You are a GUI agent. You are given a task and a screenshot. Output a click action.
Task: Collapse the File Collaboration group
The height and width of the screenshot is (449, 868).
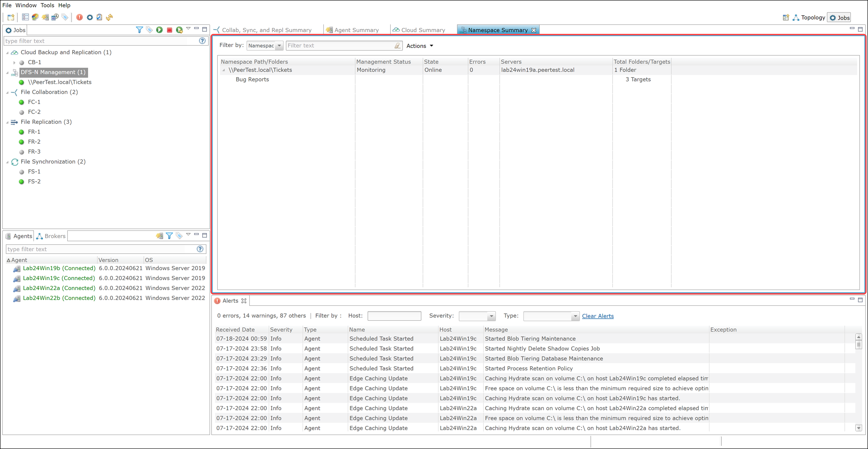[x=7, y=92]
